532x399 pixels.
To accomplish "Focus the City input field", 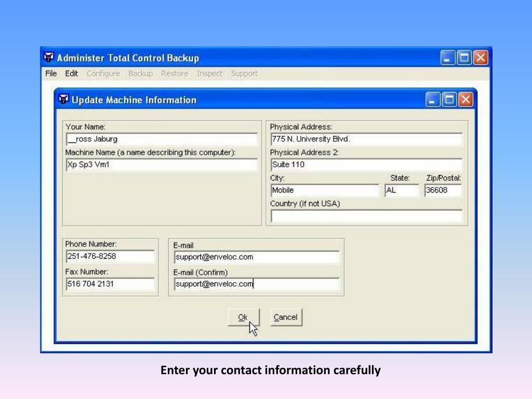I will tap(325, 190).
